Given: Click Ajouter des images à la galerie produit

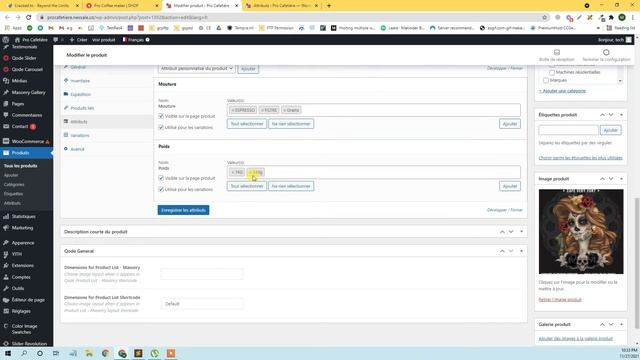Looking at the screenshot, I should [576, 339].
